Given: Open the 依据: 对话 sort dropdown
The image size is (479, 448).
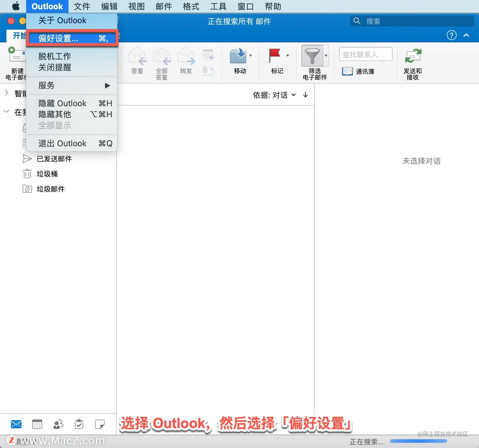Looking at the screenshot, I should point(274,95).
